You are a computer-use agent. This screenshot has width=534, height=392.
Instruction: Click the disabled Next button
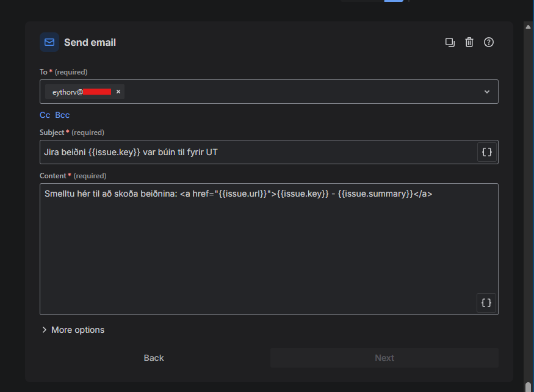(384, 358)
